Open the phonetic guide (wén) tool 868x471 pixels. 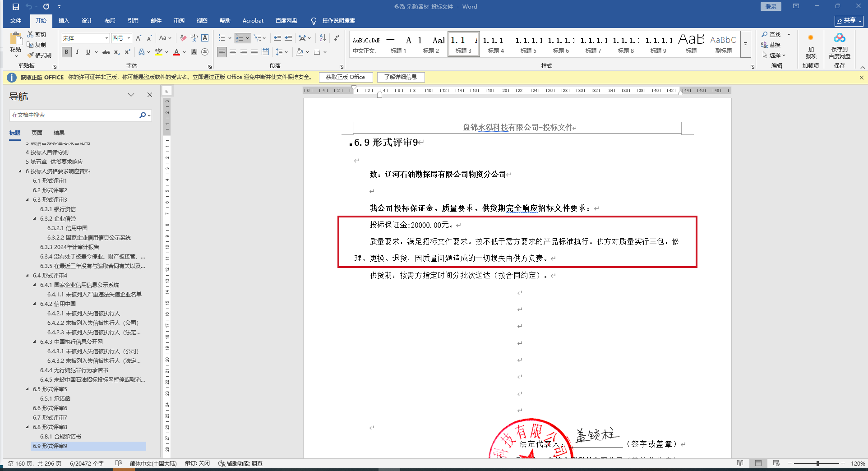click(194, 38)
